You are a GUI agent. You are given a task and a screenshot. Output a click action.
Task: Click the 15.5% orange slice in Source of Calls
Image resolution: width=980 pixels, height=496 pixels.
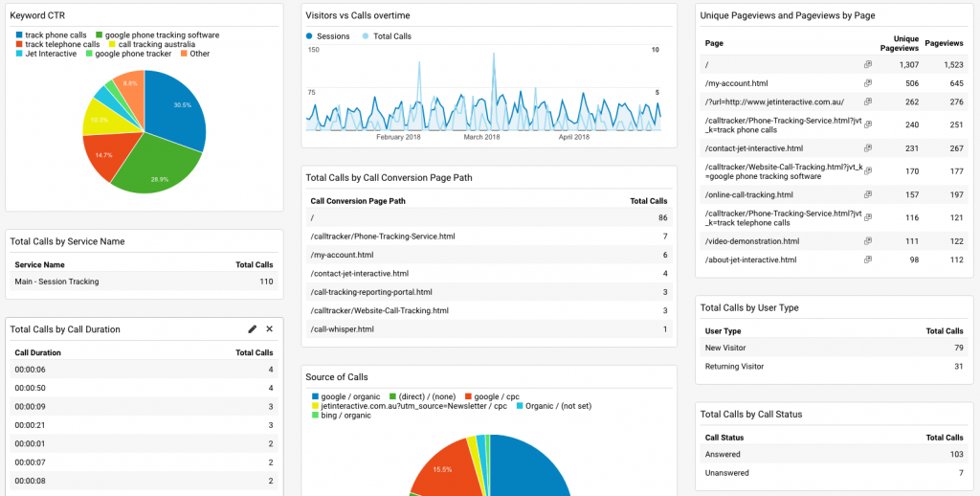pyautogui.click(x=440, y=466)
